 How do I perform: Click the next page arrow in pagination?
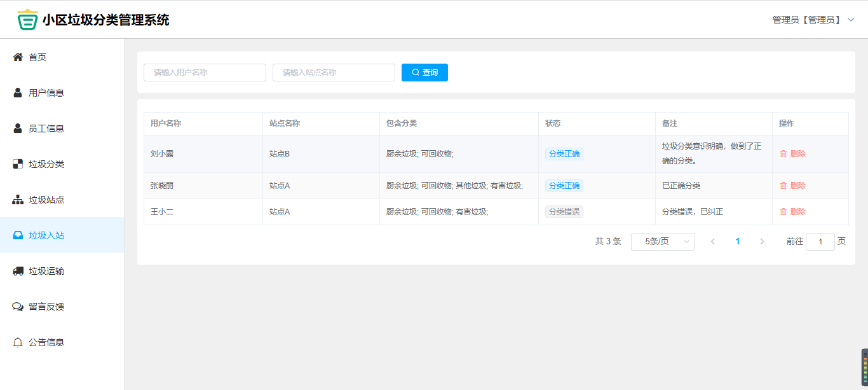[762, 242]
